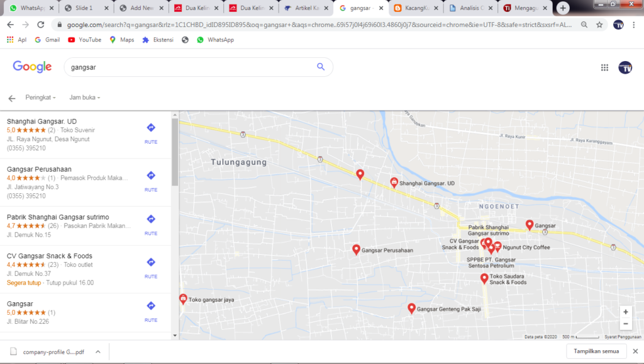
Task: Open the Ekstensi bookmark
Action: click(x=158, y=40)
